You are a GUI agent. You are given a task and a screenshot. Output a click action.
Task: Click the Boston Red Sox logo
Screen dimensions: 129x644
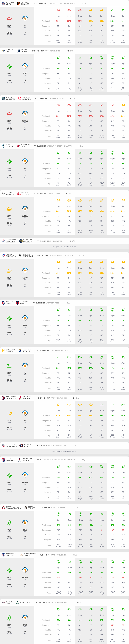click(19, 193)
